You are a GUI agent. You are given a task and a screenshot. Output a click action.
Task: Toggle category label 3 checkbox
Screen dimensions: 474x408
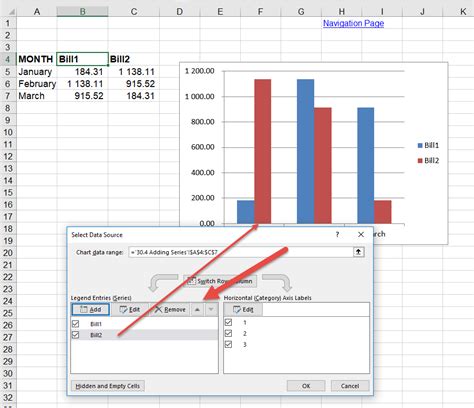[228, 344]
